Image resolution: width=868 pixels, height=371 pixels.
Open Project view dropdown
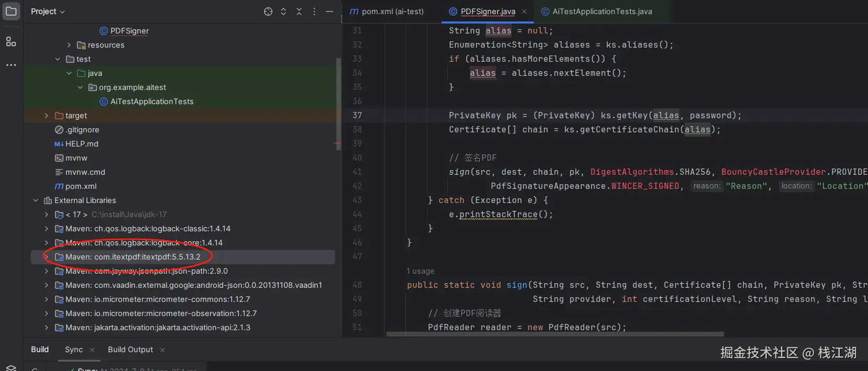(x=48, y=12)
